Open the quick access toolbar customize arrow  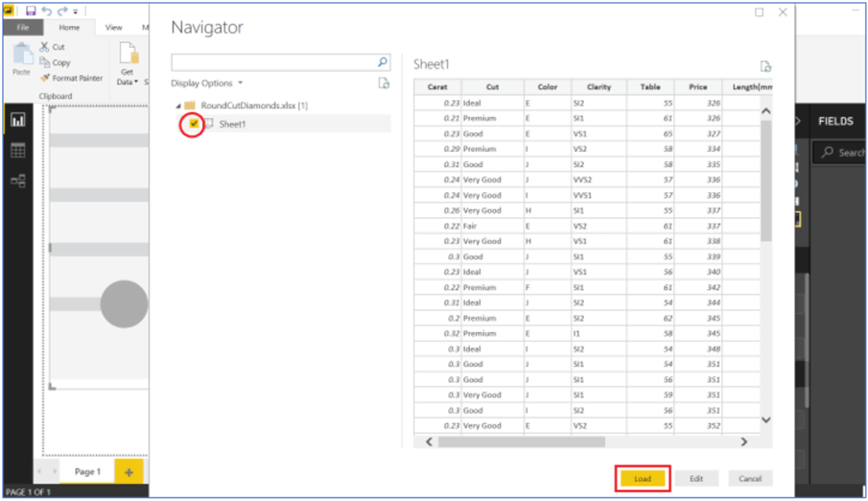tap(75, 12)
